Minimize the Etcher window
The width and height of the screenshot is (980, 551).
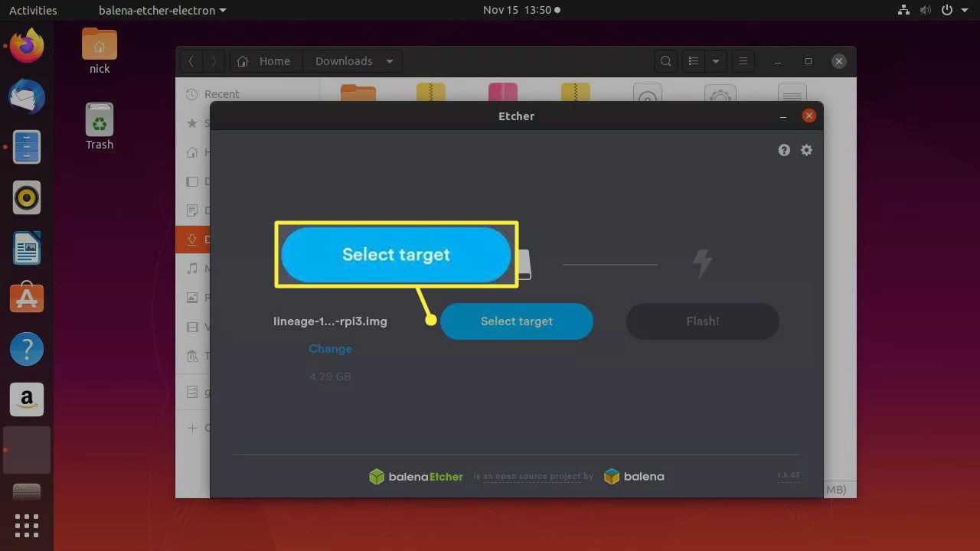pyautogui.click(x=783, y=116)
